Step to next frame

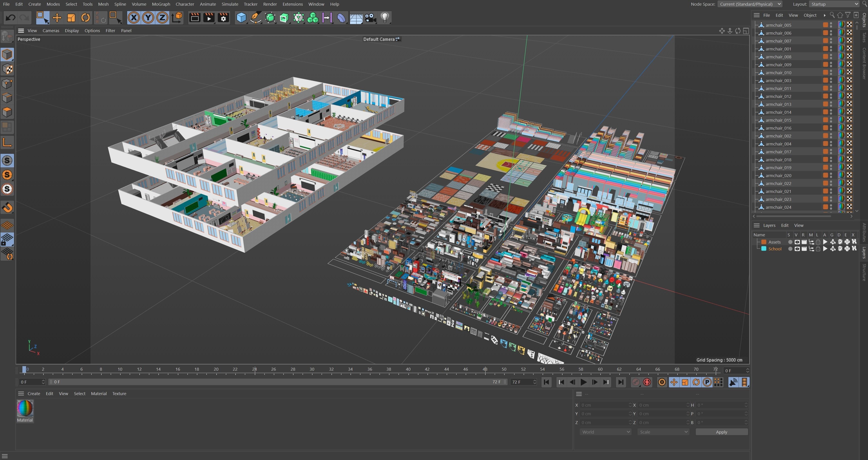[595, 382]
